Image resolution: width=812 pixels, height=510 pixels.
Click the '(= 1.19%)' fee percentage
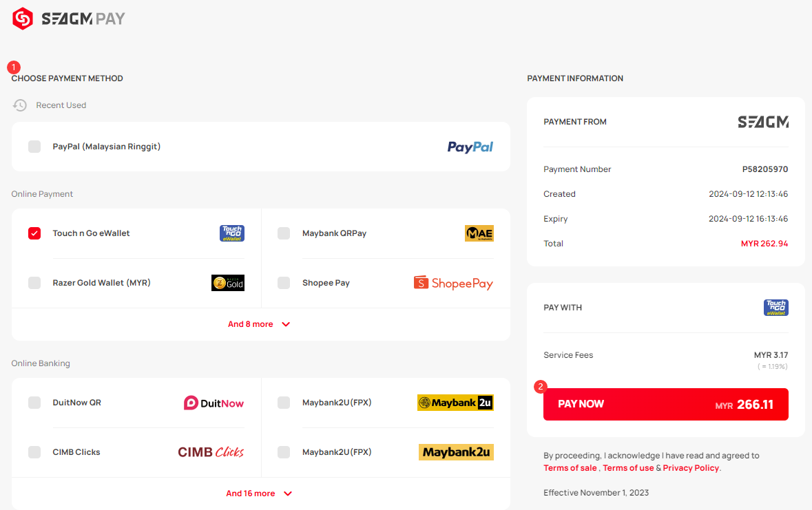coord(773,367)
